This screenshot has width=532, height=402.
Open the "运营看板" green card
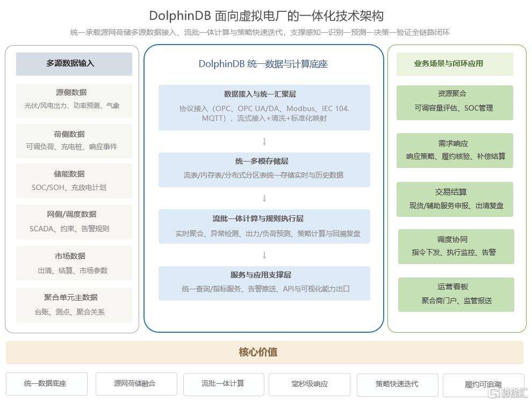(x=456, y=295)
